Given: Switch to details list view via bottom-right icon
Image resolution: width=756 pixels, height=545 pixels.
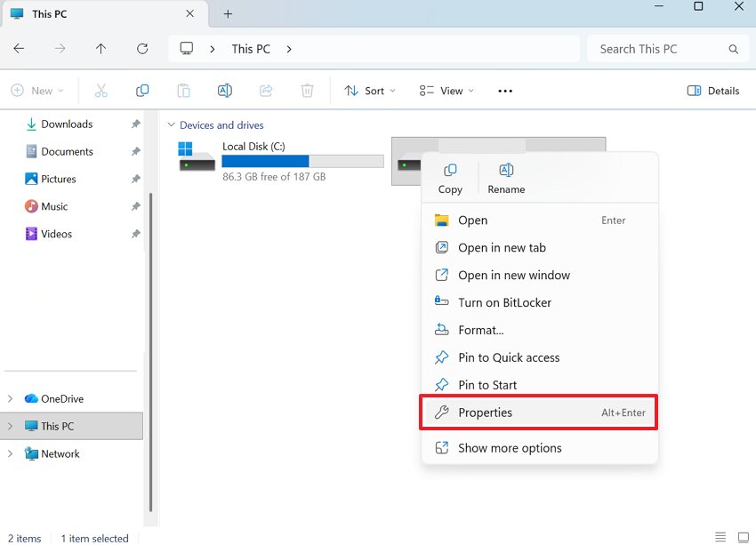Looking at the screenshot, I should [x=720, y=536].
